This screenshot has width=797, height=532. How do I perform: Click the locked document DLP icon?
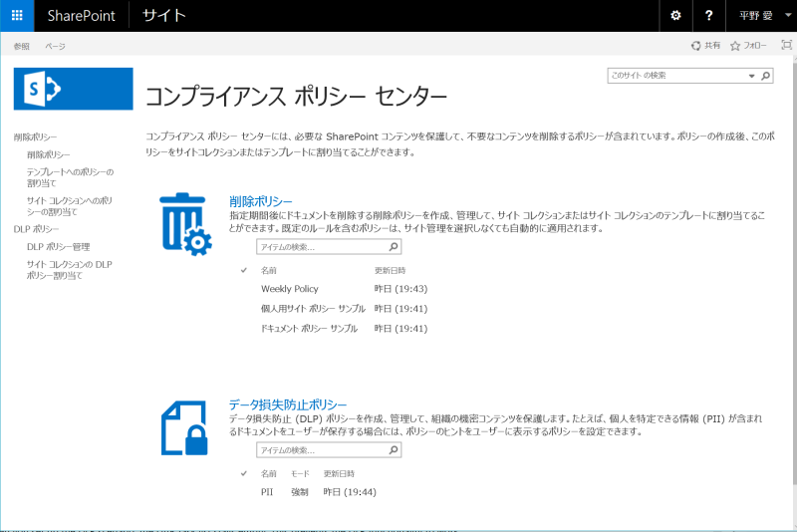coord(184,427)
